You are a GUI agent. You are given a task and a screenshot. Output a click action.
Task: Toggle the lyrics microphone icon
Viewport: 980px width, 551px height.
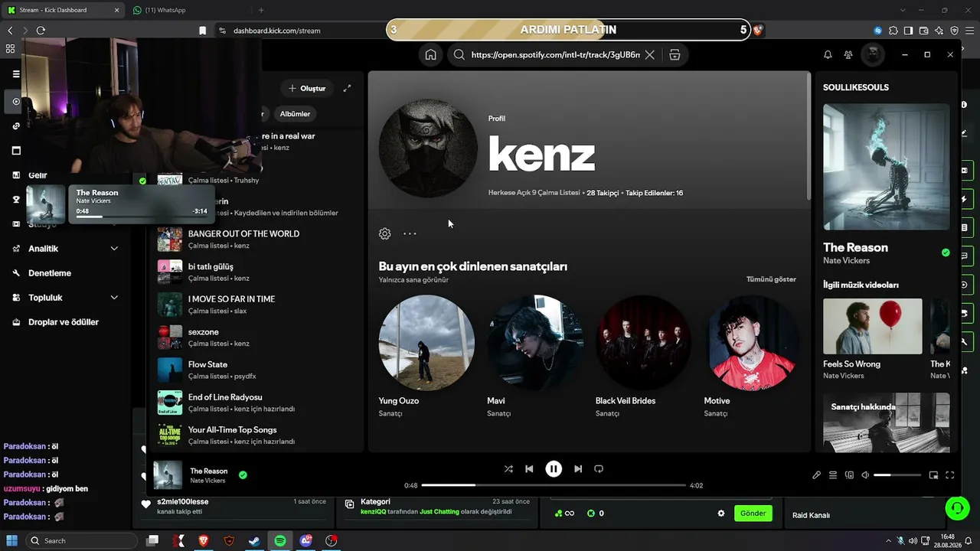(817, 475)
